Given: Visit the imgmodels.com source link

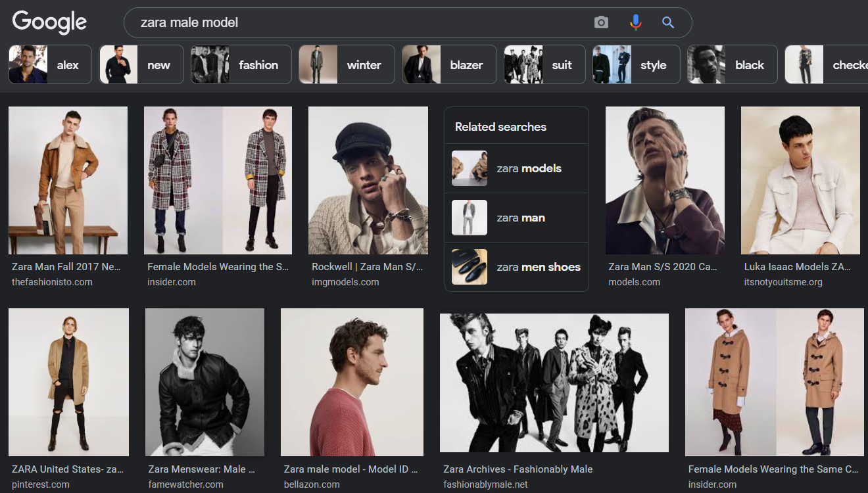Looking at the screenshot, I should pos(345,282).
